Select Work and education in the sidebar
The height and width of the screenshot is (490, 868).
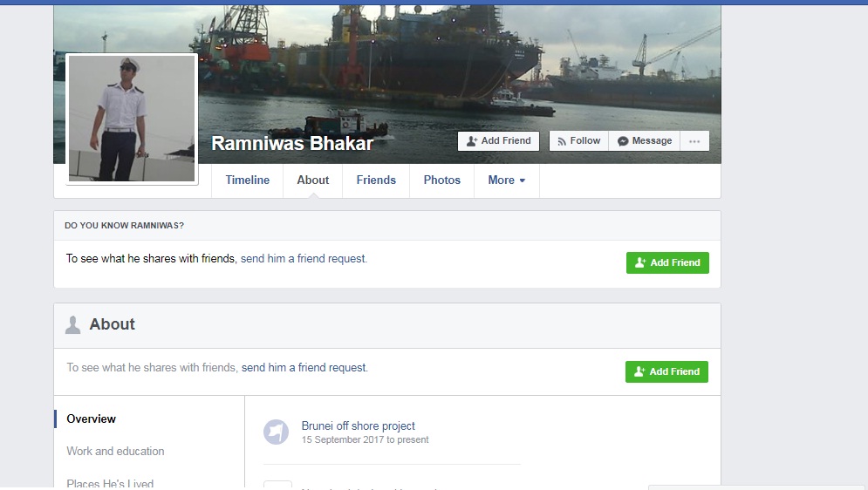(x=115, y=452)
